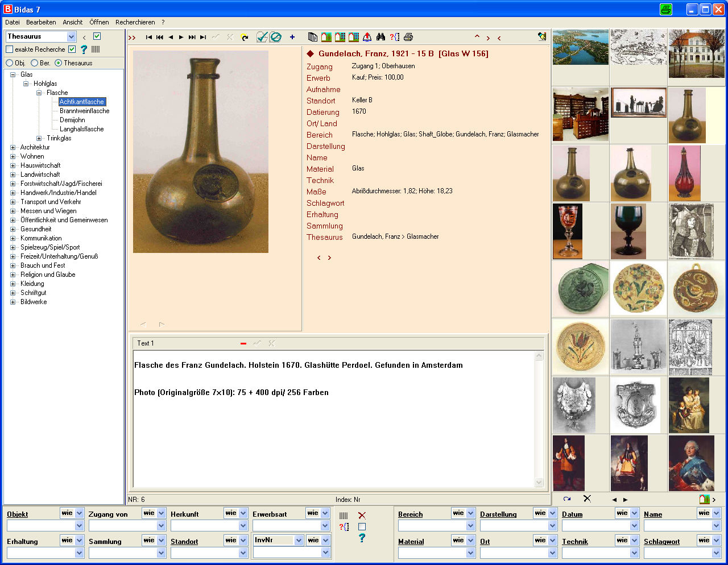728x565 pixels.
Task: Open the Bearbeiten menu
Action: [x=41, y=22]
